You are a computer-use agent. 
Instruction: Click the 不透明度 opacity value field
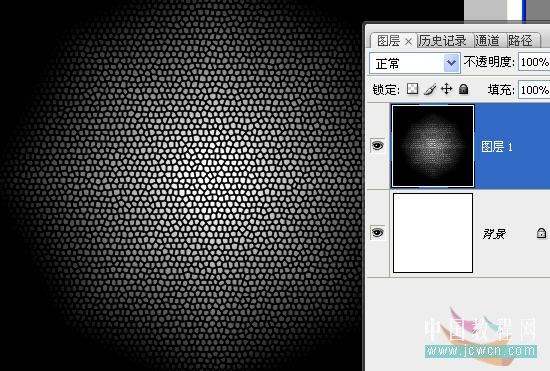tap(534, 62)
